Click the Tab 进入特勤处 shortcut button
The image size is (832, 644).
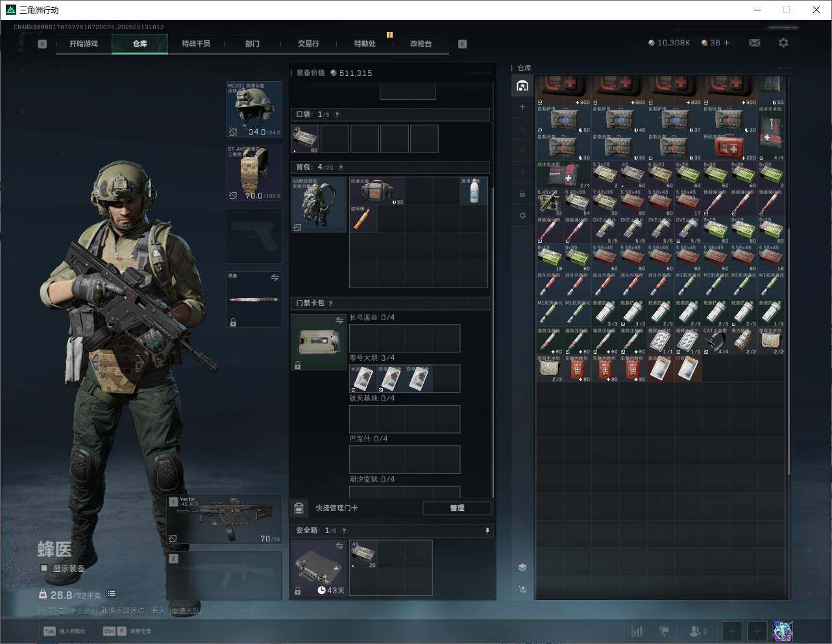point(64,631)
